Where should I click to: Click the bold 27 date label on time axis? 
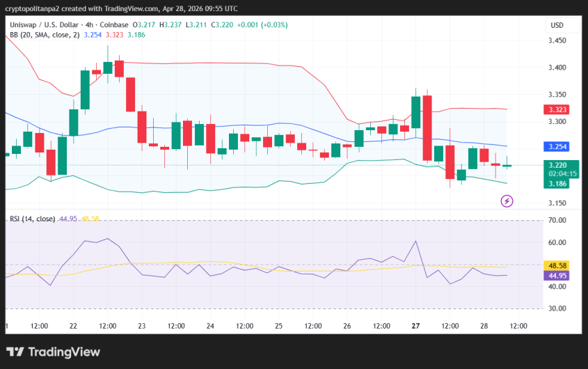click(x=415, y=326)
